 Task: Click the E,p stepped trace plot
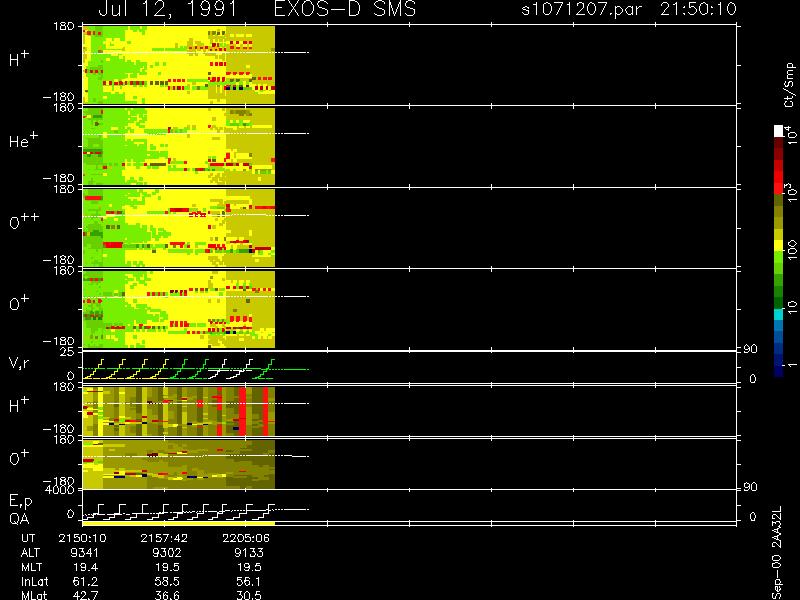click(195, 511)
